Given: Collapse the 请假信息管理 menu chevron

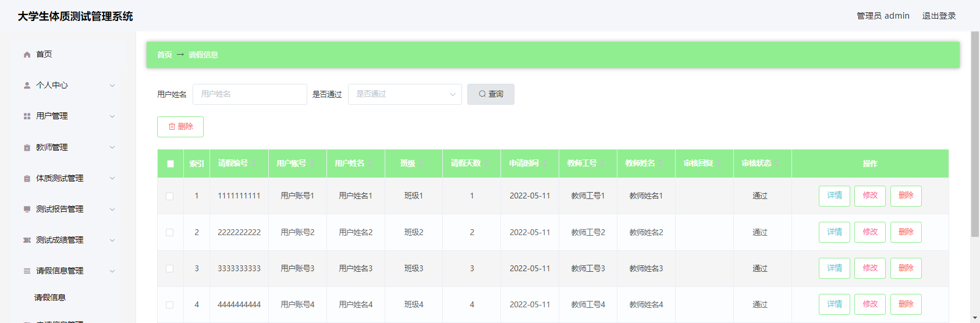Looking at the screenshot, I should coord(112,271).
